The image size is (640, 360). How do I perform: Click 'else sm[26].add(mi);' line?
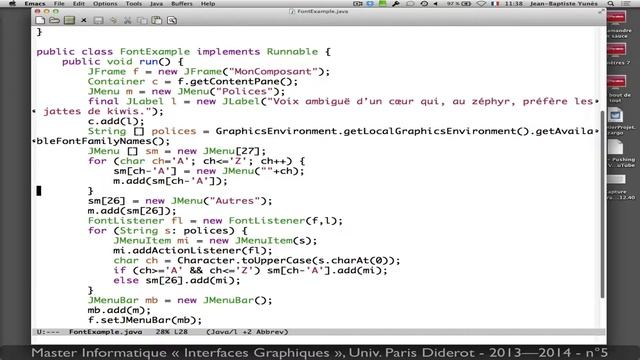177,280
